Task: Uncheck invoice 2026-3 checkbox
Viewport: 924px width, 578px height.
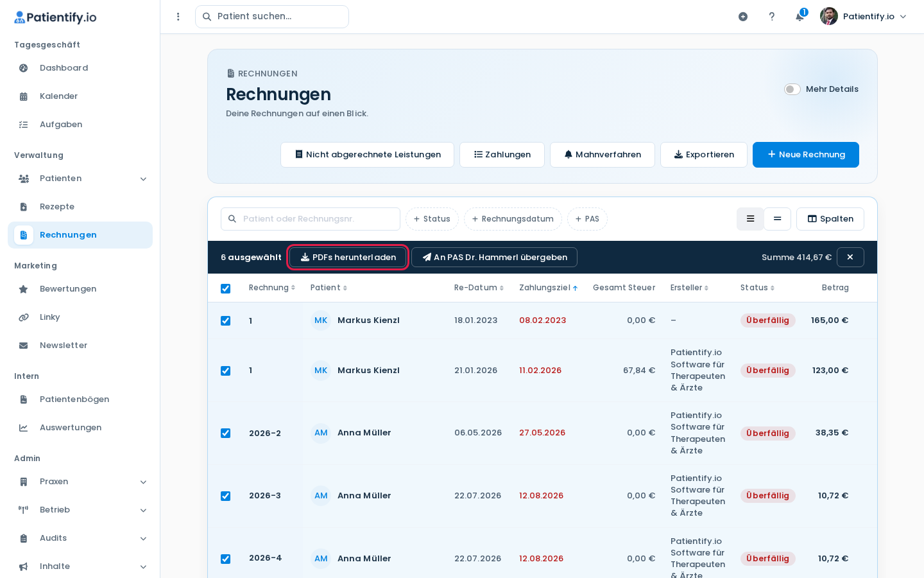Action: pos(225,496)
